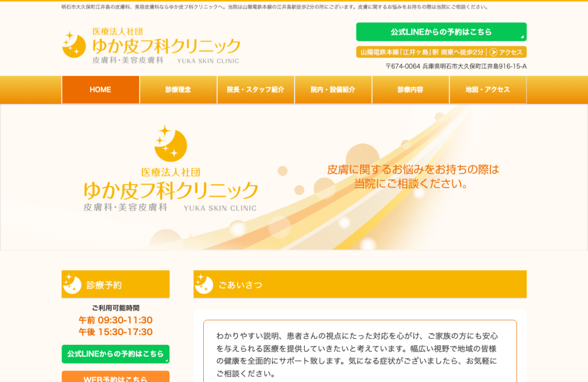Click the ご利用可能時間 label
The width and height of the screenshot is (588, 382).
pos(115,308)
